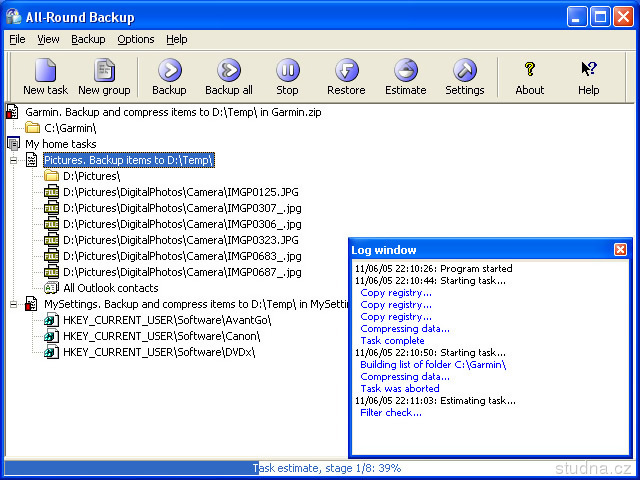Open the Backup menu in menu bar
640x480 pixels.
[x=88, y=39]
